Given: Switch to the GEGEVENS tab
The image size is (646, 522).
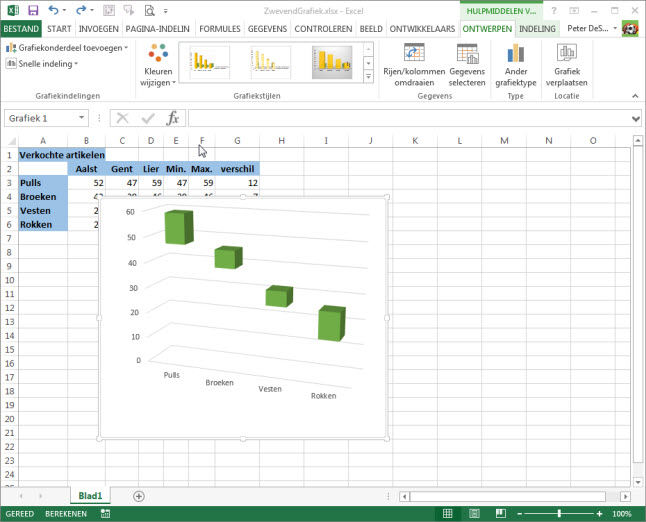Looking at the screenshot, I should [267, 28].
